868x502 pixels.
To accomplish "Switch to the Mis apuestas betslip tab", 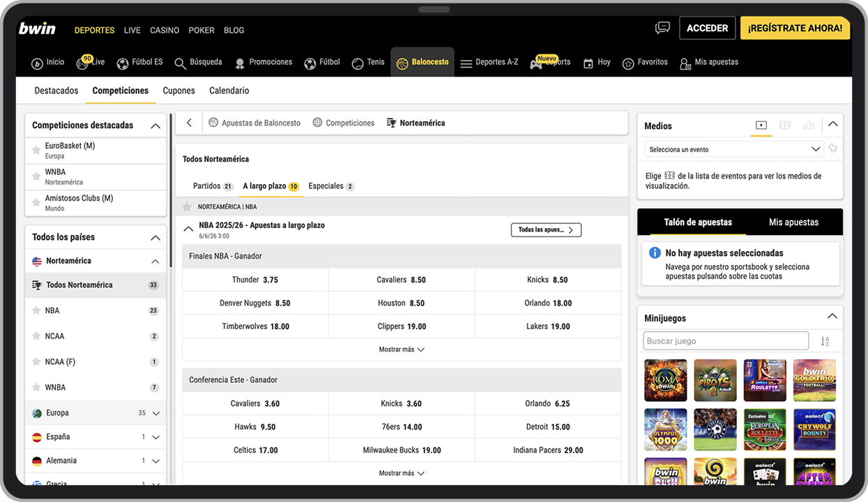I will 793,222.
